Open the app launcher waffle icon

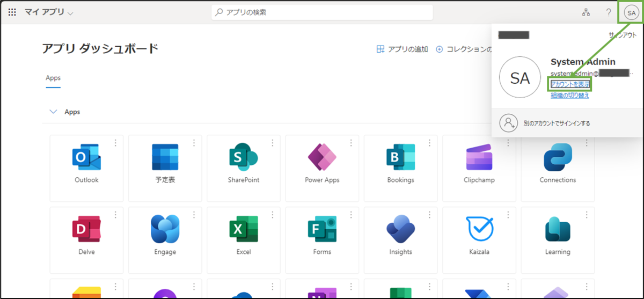point(12,12)
